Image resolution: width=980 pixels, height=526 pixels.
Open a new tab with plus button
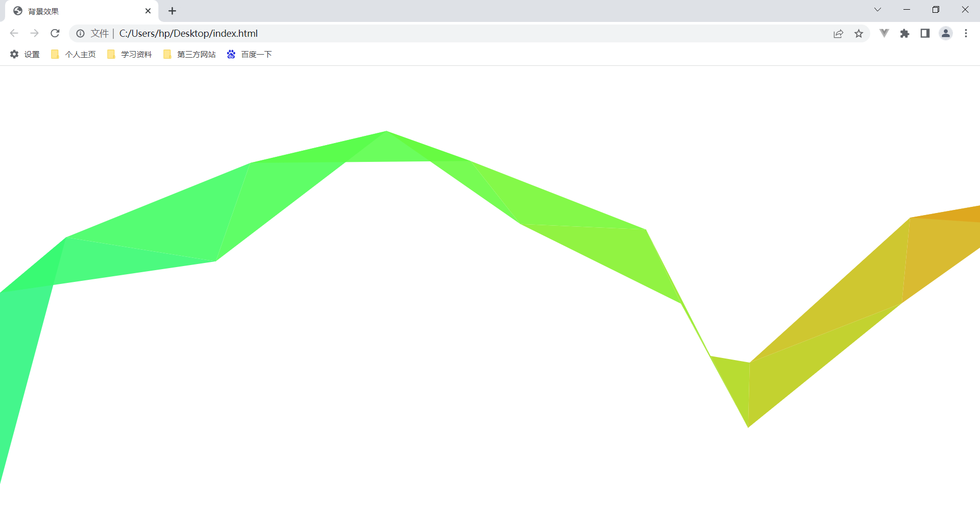(173, 11)
